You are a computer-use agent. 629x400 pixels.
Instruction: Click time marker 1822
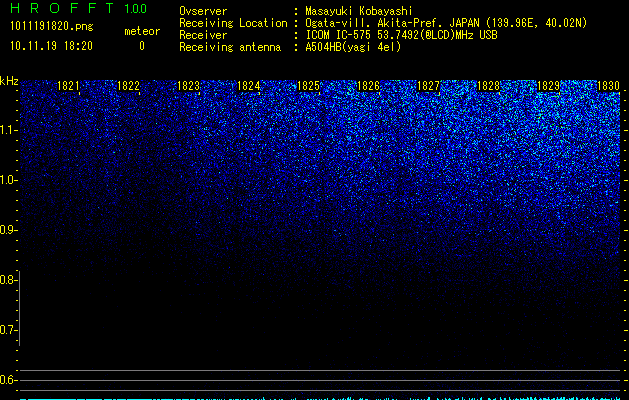tap(128, 86)
